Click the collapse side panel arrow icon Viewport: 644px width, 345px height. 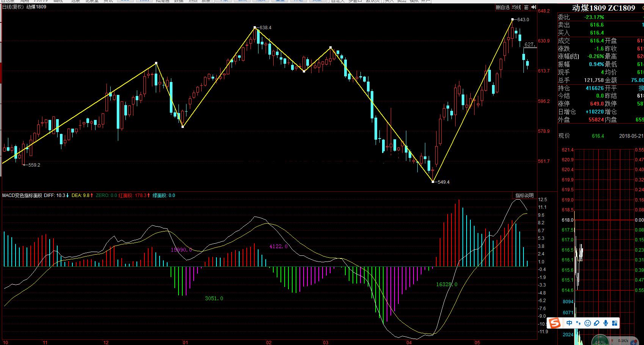coord(534,7)
